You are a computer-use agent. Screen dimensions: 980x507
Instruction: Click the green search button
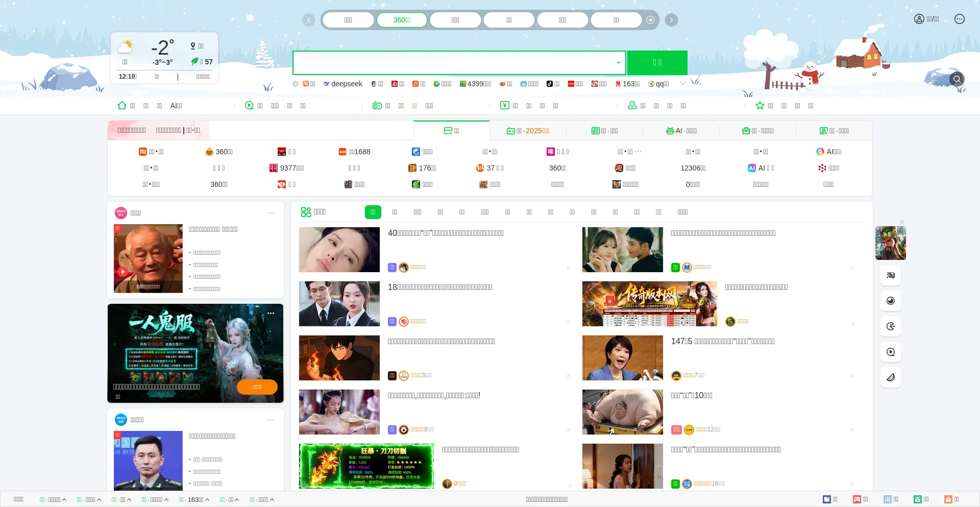(x=657, y=63)
